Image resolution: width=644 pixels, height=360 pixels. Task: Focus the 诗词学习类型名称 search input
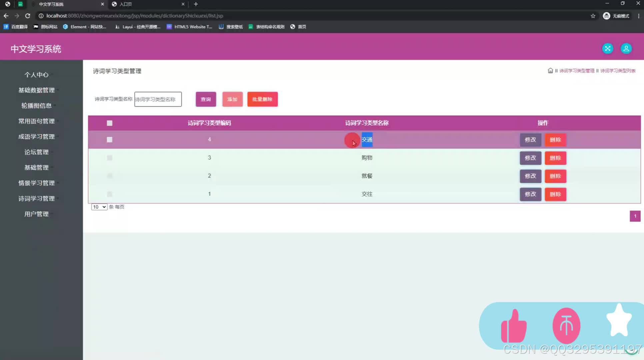(158, 99)
